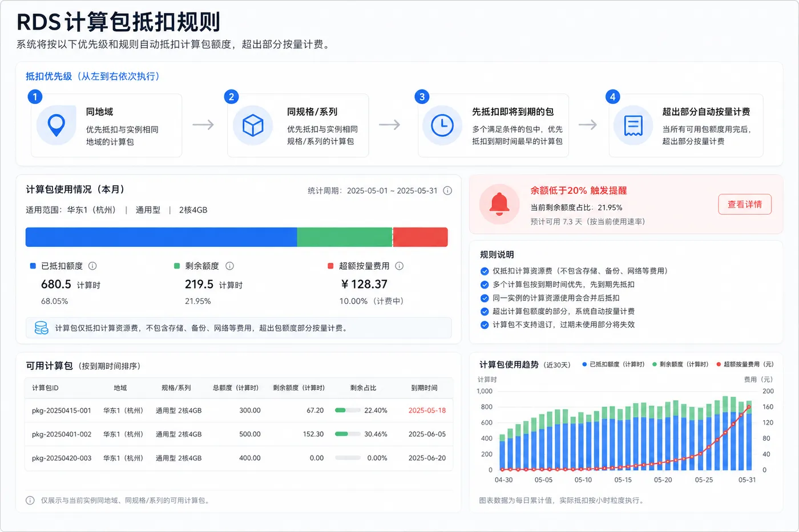This screenshot has height=532, width=799.
Task: Click the cube icon for 同规格/系列
Action: (253, 125)
